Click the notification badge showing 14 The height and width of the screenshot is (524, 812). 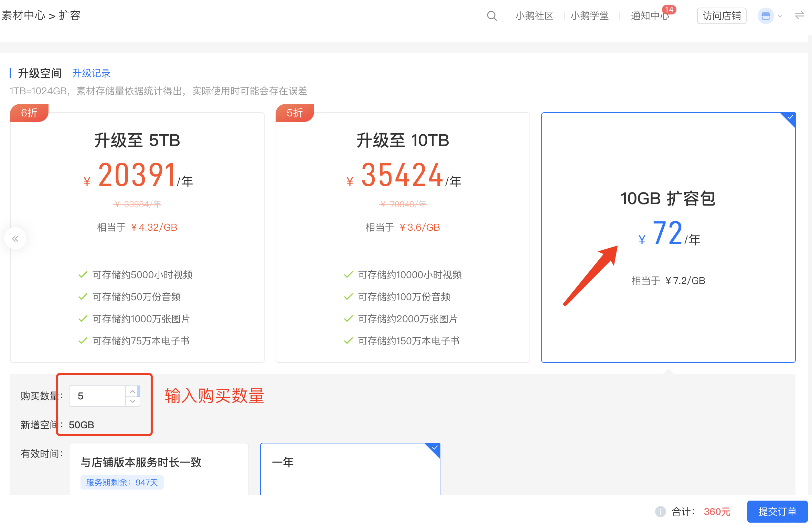click(669, 10)
